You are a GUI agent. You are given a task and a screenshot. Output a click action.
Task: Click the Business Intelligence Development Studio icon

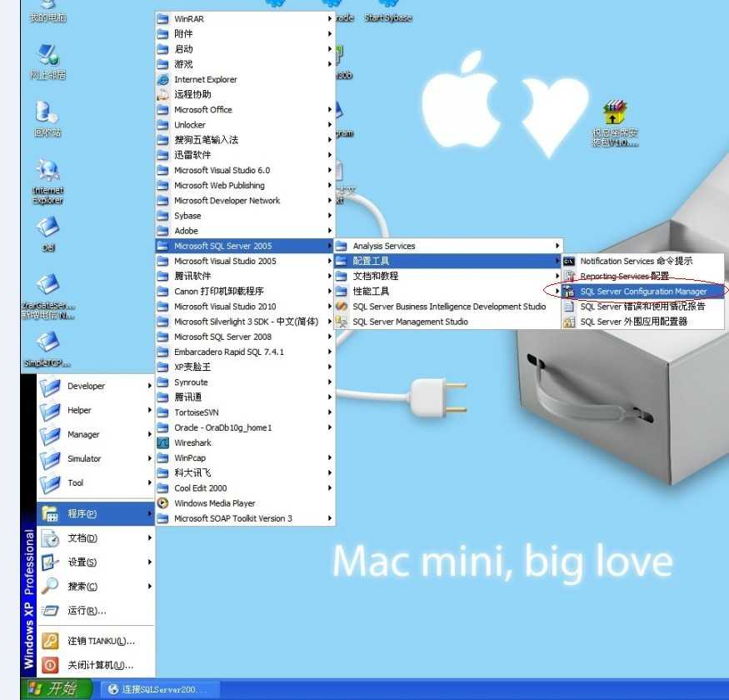click(x=342, y=307)
